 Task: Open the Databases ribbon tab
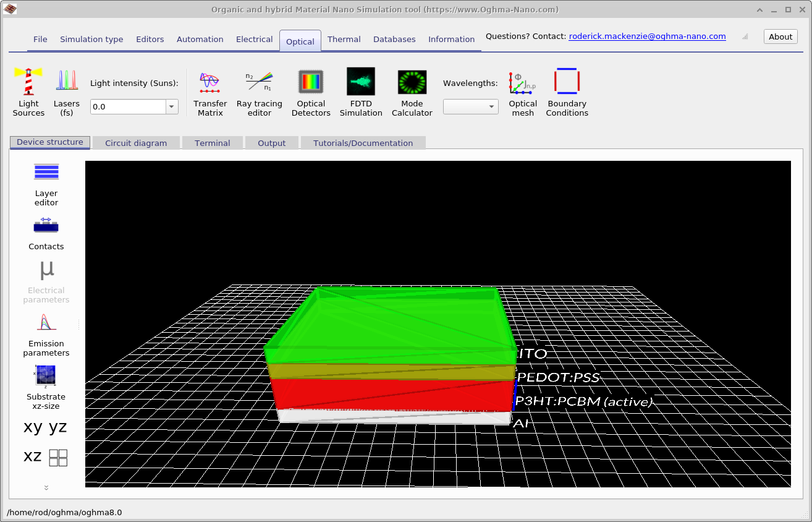394,39
